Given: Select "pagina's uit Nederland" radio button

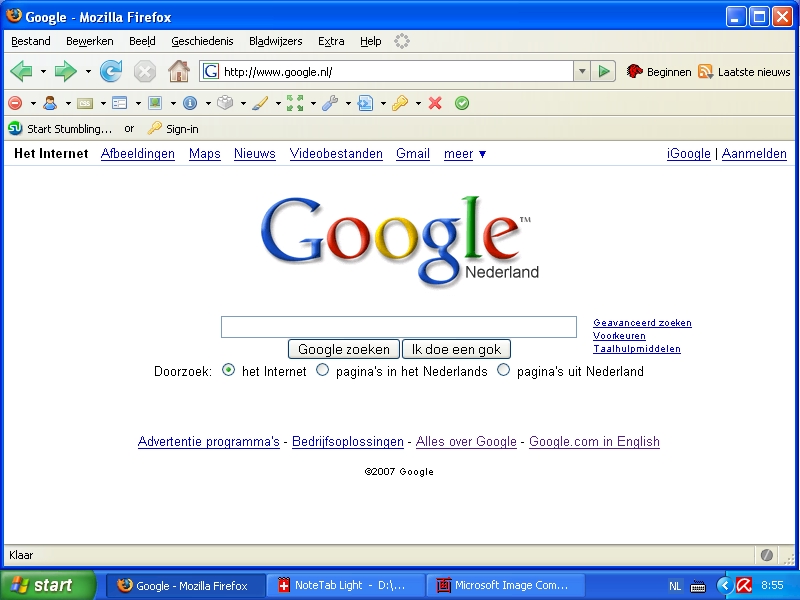Looking at the screenshot, I should [504, 370].
